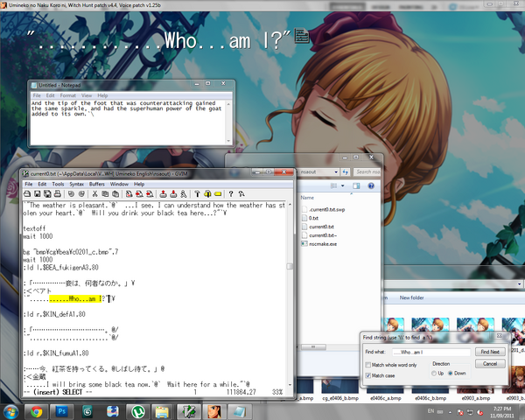Click the Undo icon in GVIM toolbar

(x=71, y=193)
